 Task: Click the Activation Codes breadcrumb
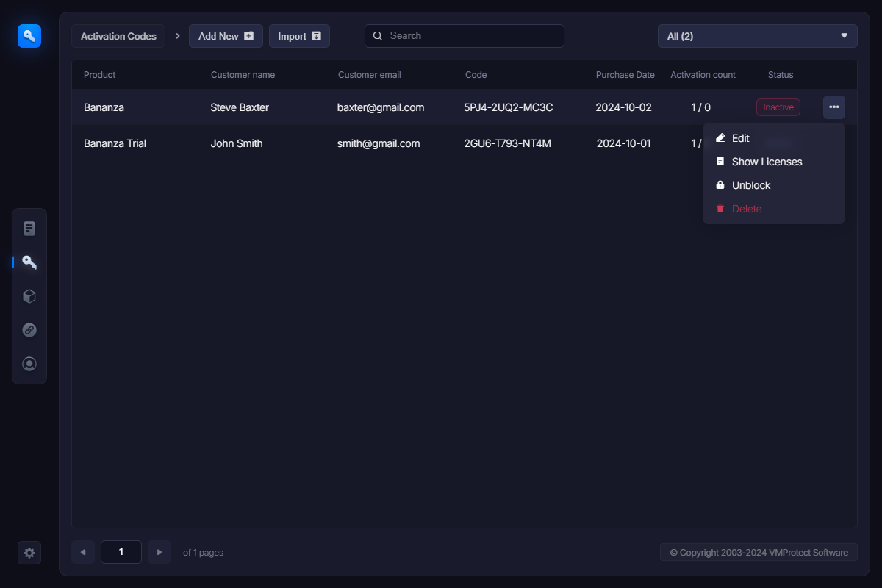point(118,36)
